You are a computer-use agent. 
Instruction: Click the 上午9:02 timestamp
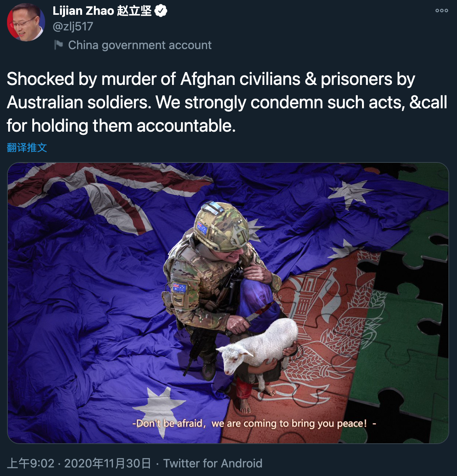click(x=31, y=463)
